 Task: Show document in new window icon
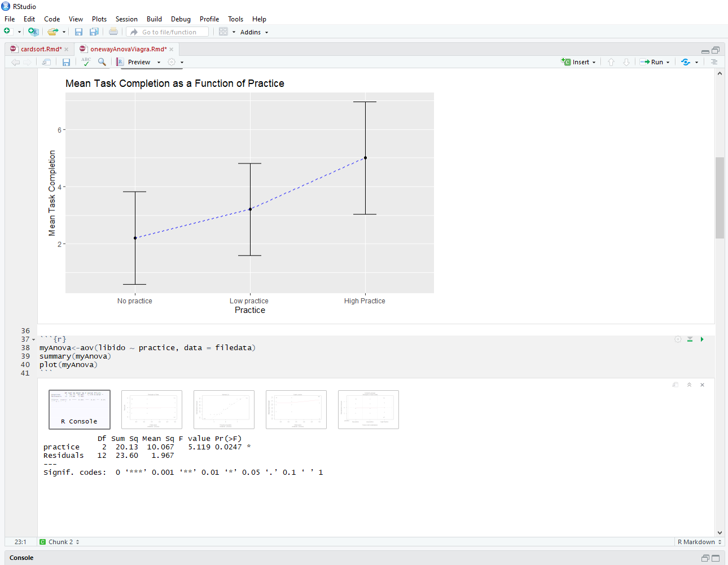coord(46,62)
